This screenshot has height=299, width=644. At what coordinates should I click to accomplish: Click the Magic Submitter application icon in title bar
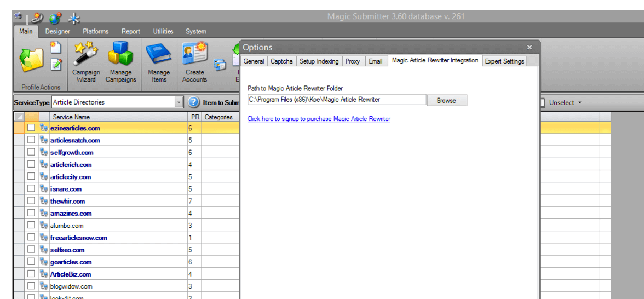(x=18, y=16)
